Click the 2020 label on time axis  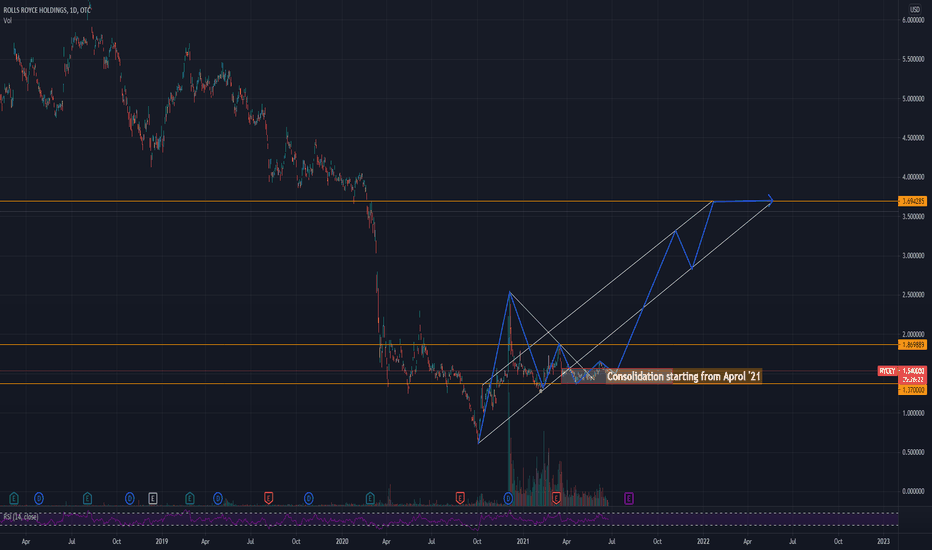[x=342, y=542]
